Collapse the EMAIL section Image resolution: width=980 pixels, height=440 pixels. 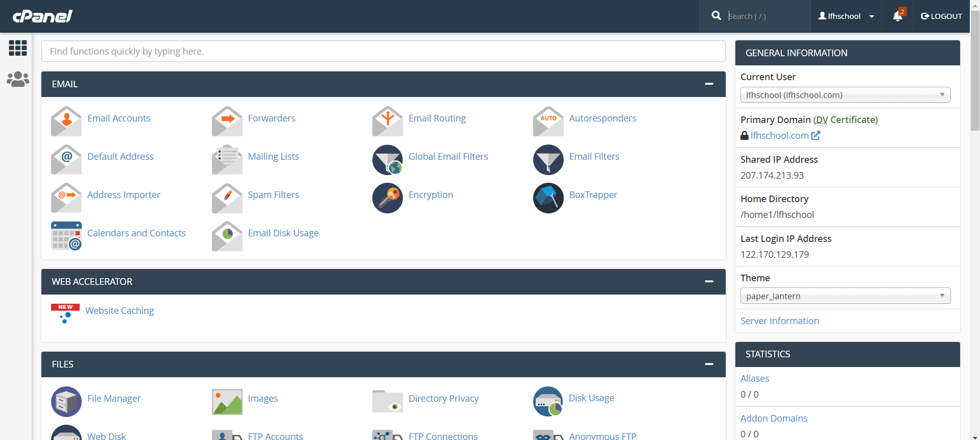coord(709,84)
